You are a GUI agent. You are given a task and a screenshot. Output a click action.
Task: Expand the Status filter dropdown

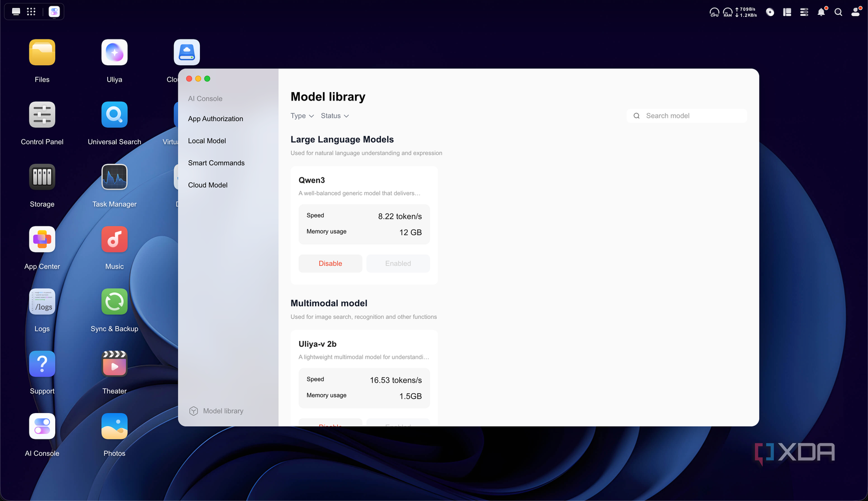point(335,116)
